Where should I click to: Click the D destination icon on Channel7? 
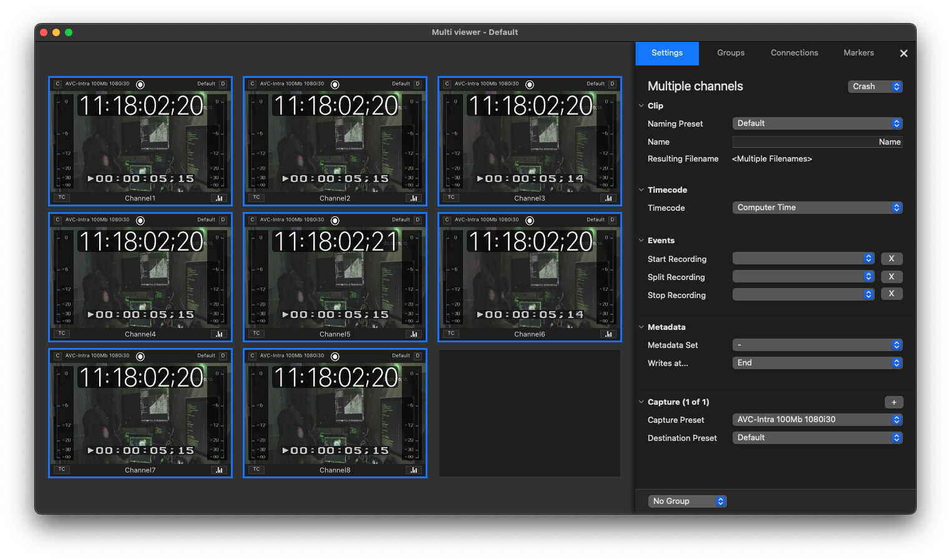point(223,356)
